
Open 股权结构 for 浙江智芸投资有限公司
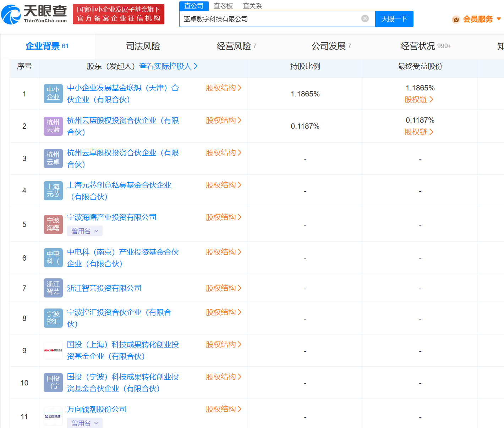[x=224, y=288]
